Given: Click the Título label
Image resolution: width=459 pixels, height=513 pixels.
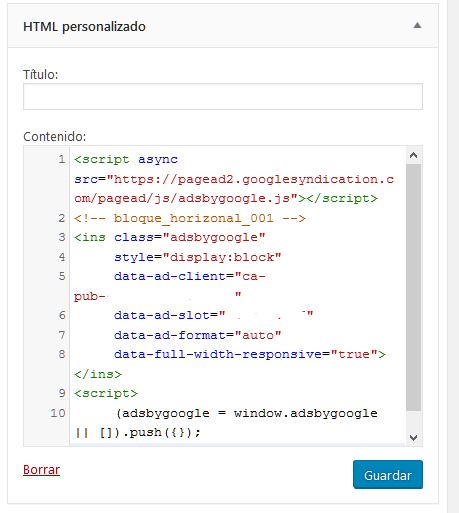Looking at the screenshot, I should point(41,75).
